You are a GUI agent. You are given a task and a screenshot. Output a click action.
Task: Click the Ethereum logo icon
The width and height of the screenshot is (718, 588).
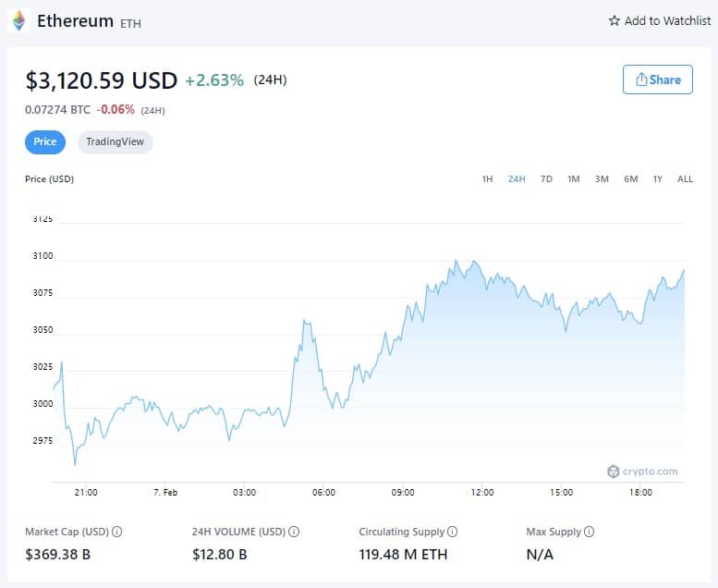(x=18, y=20)
